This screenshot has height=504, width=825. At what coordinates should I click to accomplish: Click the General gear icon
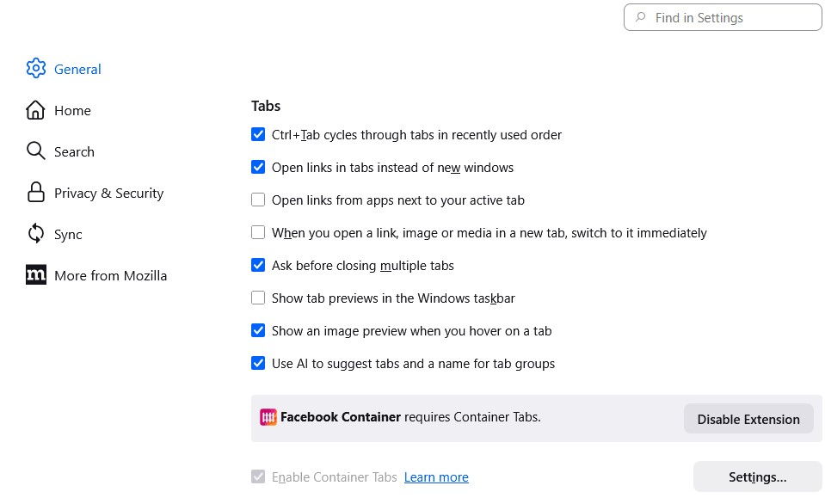click(x=35, y=69)
